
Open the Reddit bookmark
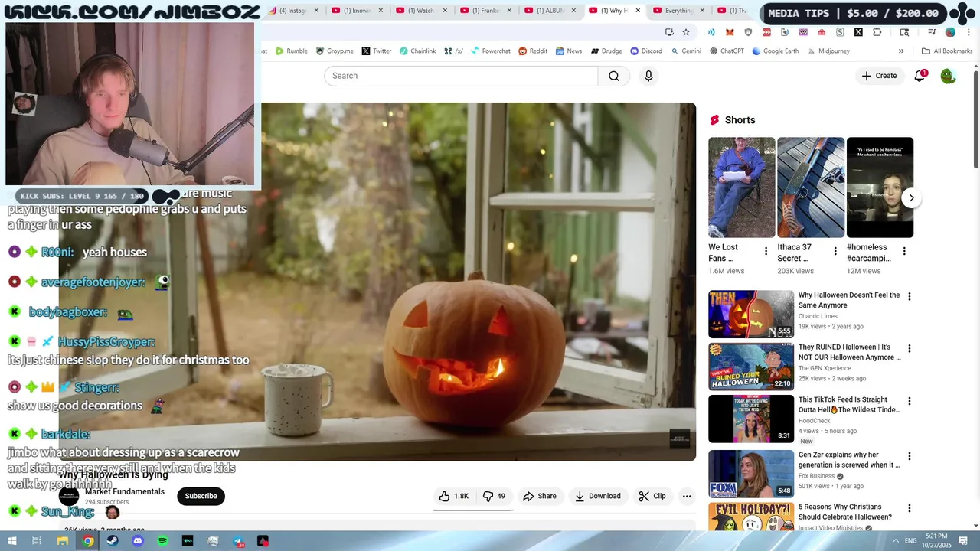click(x=533, y=51)
